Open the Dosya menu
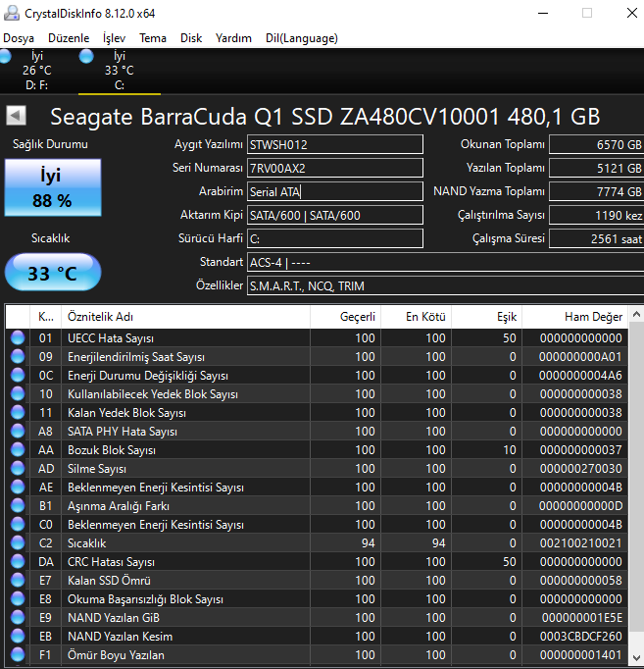This screenshot has width=644, height=669. click(x=19, y=38)
